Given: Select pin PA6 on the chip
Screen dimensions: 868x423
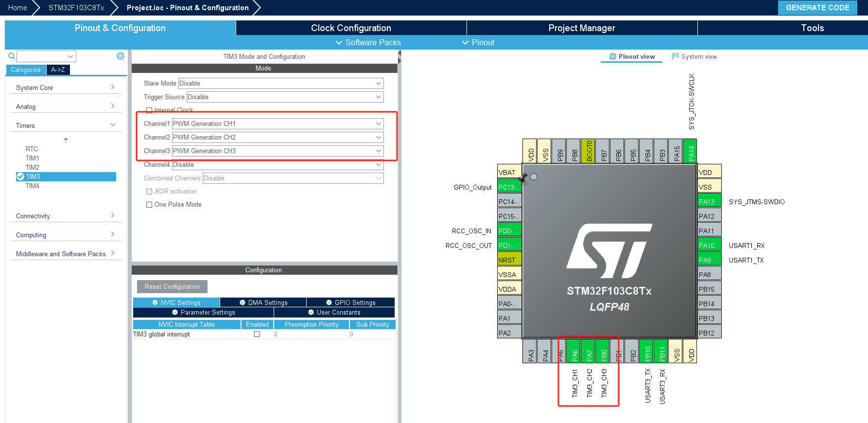Looking at the screenshot, I should pos(574,351).
